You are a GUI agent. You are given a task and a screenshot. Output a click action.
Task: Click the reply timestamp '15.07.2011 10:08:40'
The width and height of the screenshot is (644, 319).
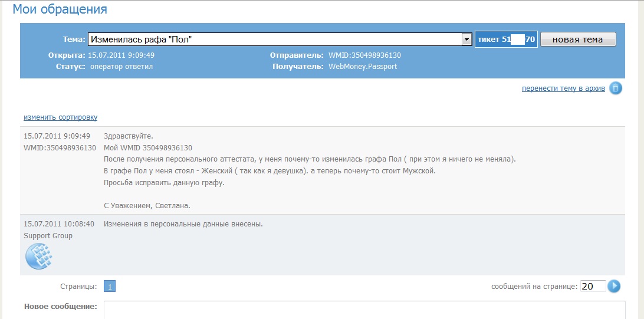tap(59, 224)
